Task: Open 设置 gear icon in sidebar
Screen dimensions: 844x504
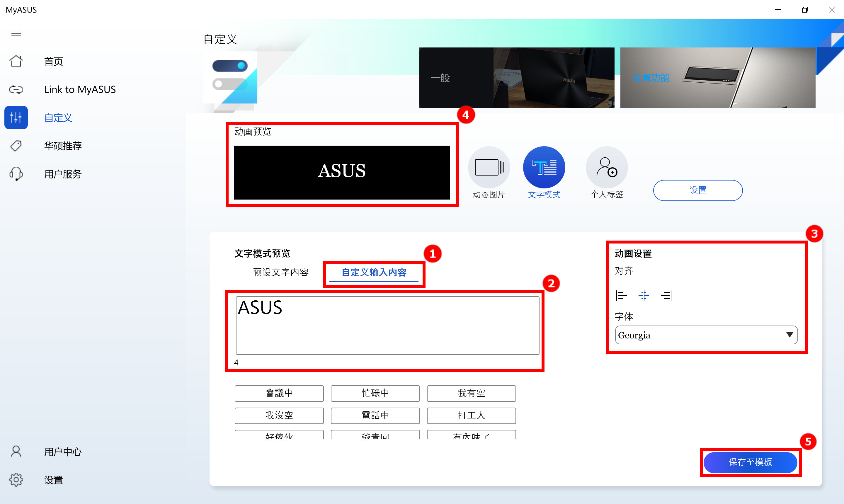Action: point(16,480)
